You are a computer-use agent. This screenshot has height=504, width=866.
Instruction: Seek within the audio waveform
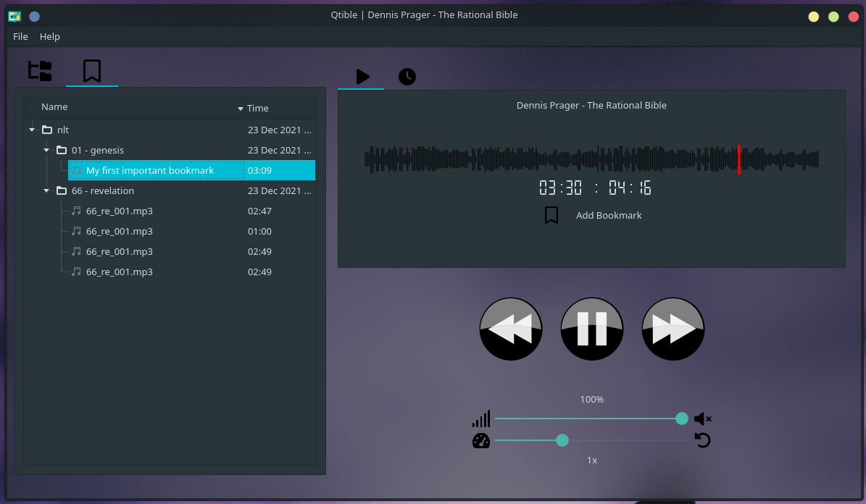tap(591, 159)
